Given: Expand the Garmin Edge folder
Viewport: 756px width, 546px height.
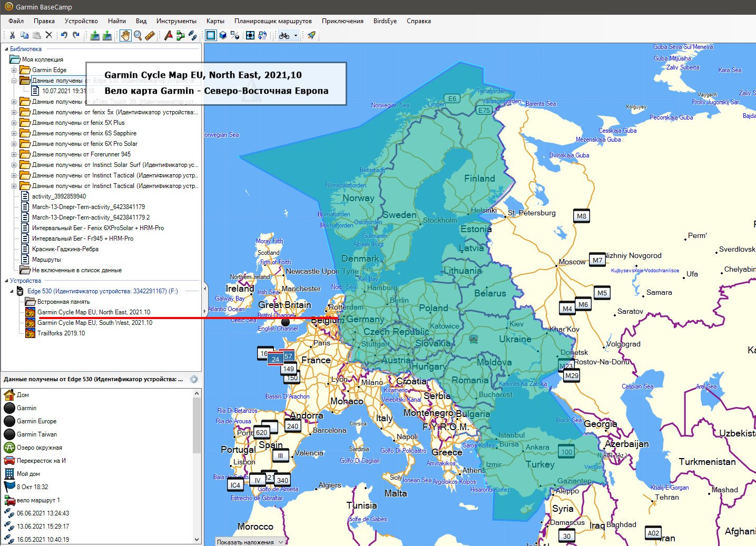Looking at the screenshot, I should point(14,70).
